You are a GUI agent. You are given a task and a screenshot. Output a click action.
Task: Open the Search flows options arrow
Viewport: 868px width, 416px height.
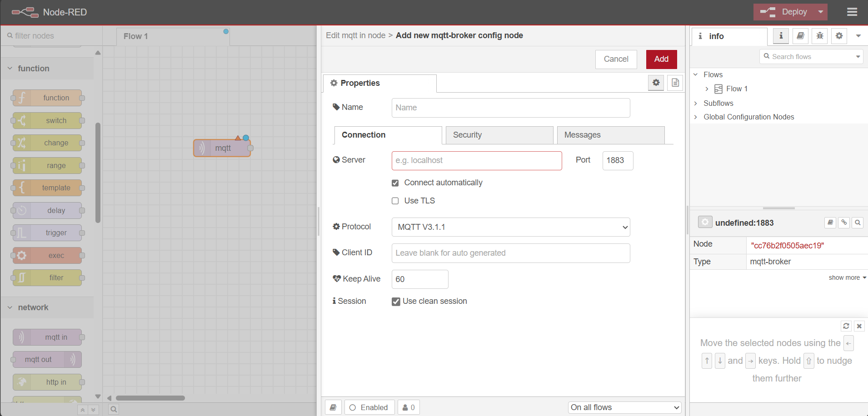858,57
